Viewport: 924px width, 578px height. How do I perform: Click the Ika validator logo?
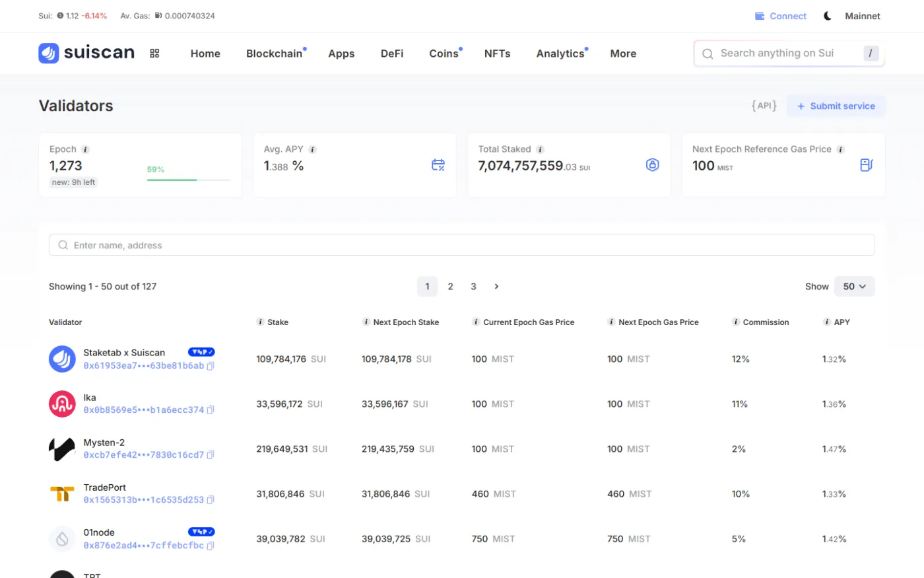pyautogui.click(x=62, y=404)
